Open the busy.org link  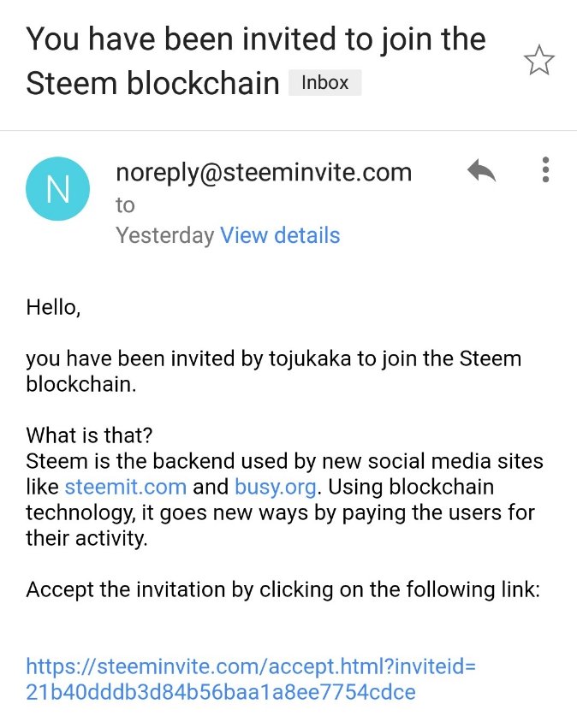[x=276, y=487]
